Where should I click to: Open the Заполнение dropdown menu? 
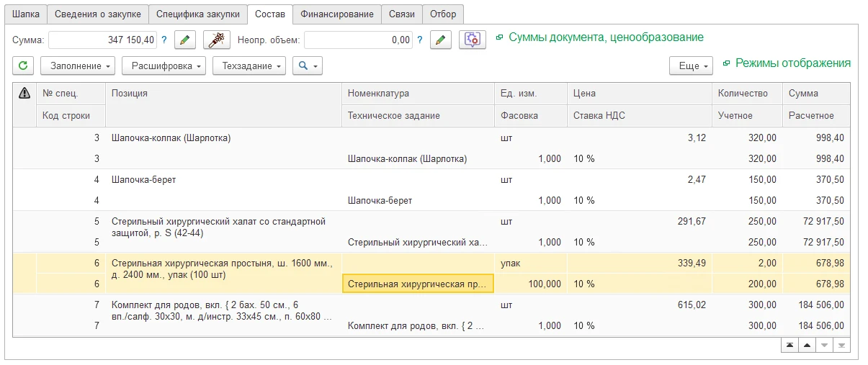click(78, 66)
